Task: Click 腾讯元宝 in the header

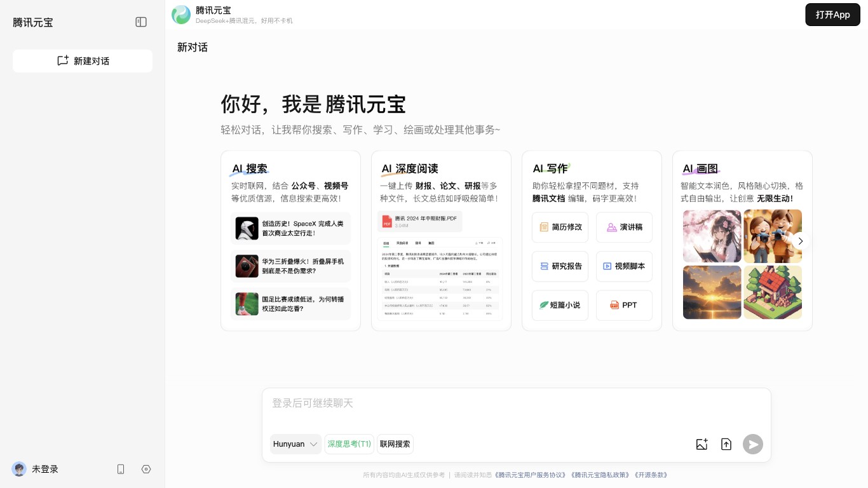Action: tap(214, 10)
